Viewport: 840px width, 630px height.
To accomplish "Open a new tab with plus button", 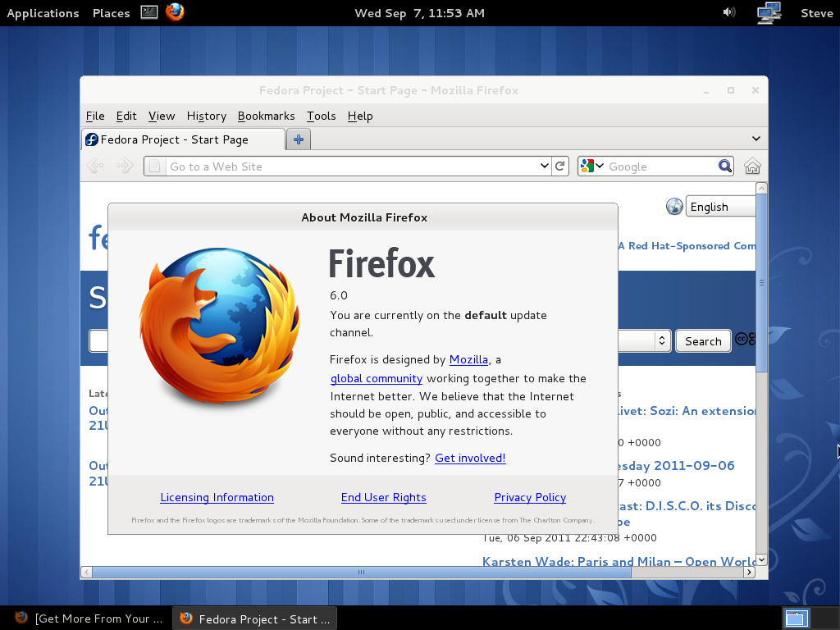I will pyautogui.click(x=299, y=139).
